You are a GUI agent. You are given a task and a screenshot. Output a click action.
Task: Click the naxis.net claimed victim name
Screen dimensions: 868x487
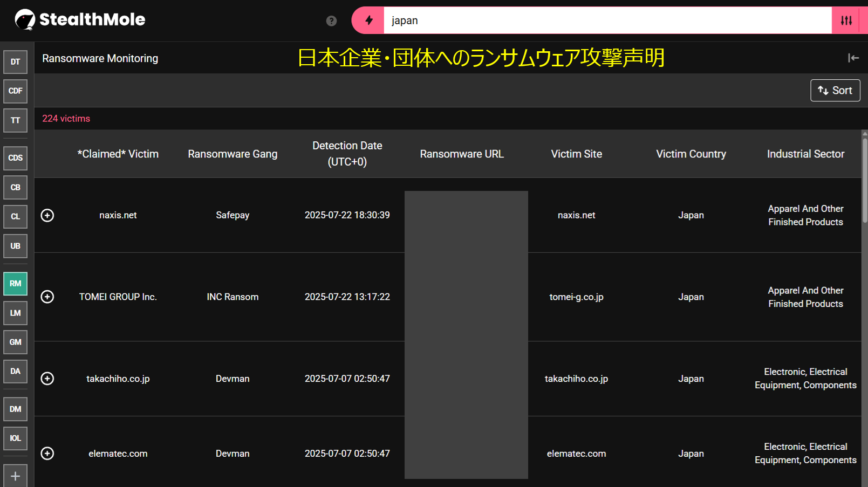pos(118,215)
